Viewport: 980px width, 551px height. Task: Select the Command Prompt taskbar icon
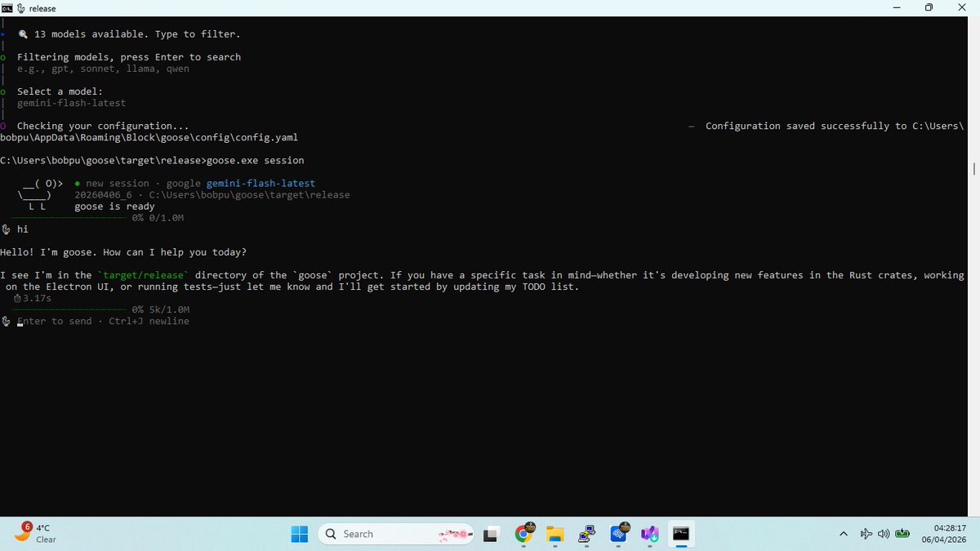(x=681, y=534)
